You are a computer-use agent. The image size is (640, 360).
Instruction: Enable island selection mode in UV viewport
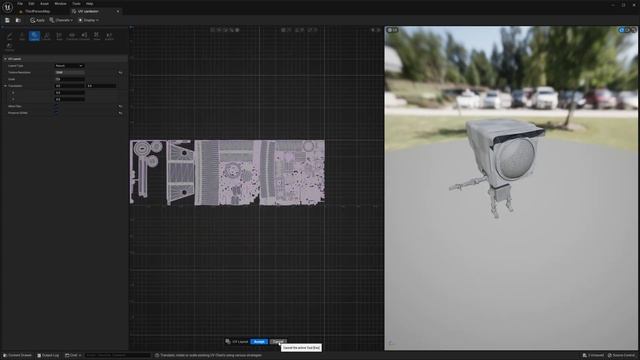tap(231, 30)
